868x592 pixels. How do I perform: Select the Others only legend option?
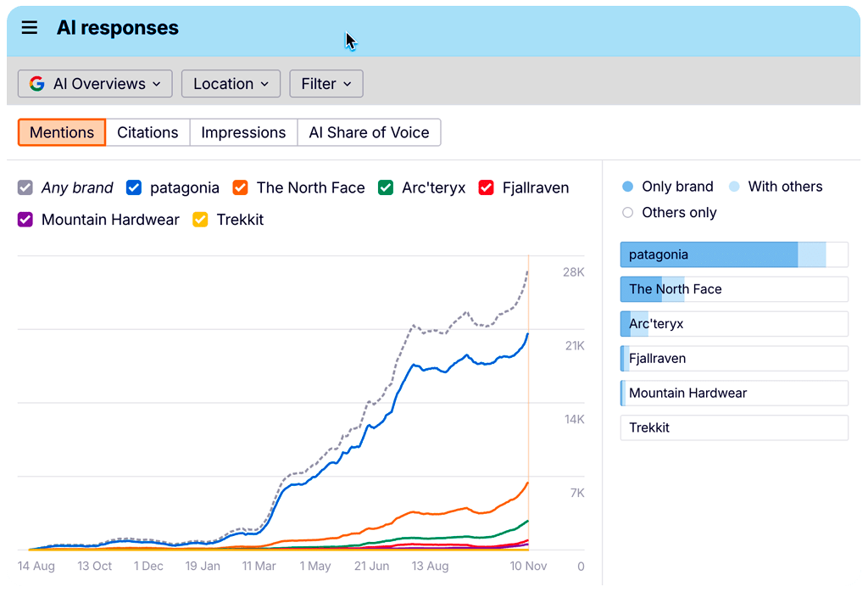pos(627,213)
